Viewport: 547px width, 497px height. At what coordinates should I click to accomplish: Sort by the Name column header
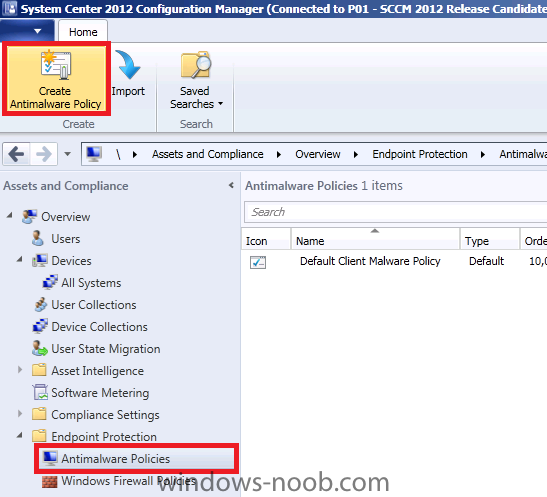(375, 239)
